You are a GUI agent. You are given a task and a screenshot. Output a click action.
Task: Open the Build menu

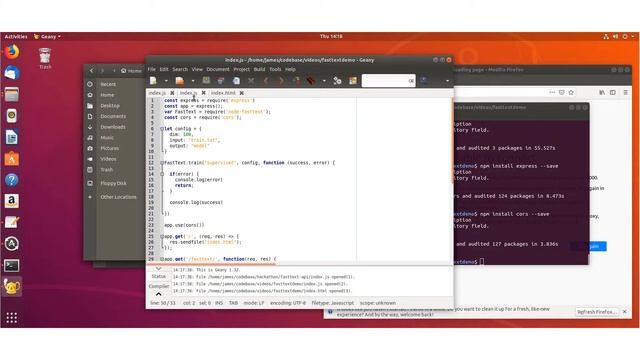260,69
